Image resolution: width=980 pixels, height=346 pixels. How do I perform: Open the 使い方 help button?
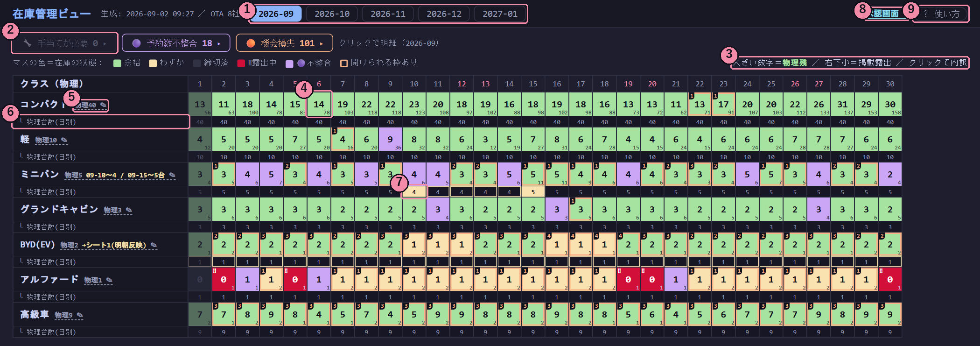point(941,14)
